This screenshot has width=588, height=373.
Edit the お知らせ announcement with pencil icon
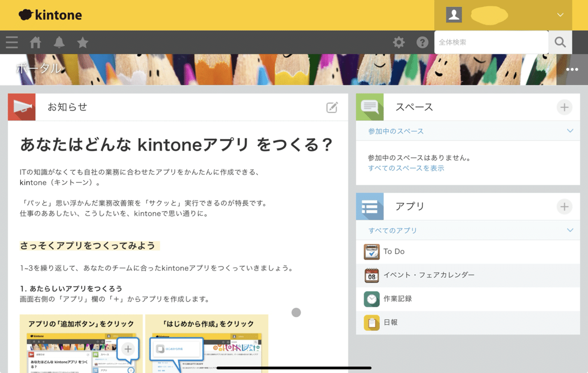pos(332,107)
